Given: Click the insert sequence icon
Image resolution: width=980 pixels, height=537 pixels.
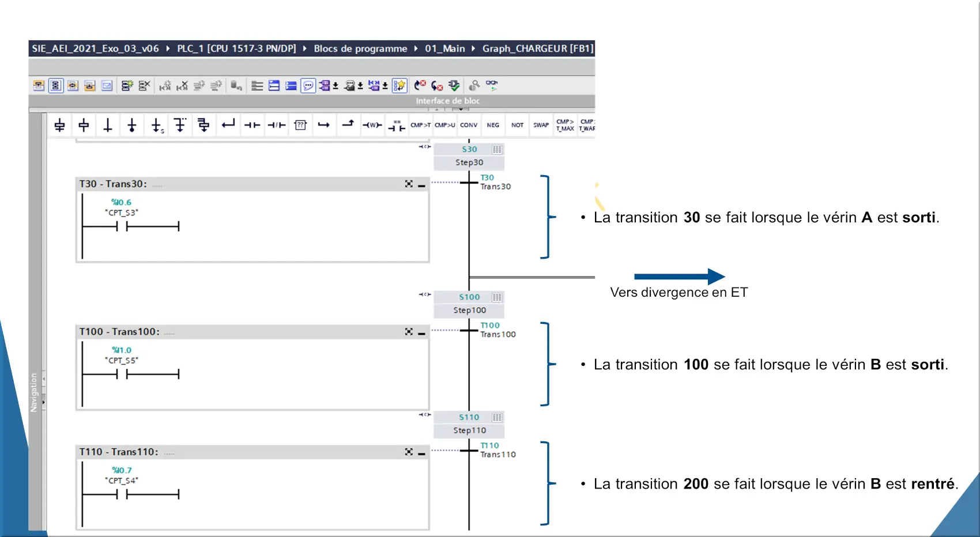Looking at the screenshot, I should point(127,86).
